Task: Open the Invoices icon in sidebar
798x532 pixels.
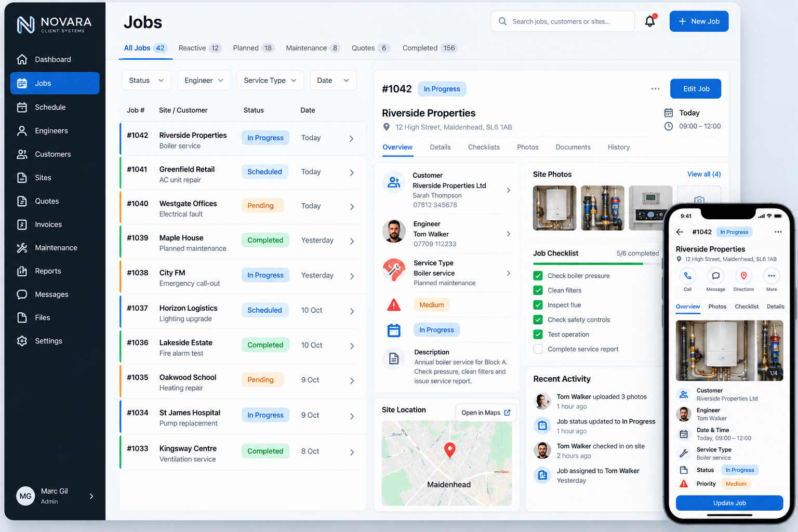Action: tap(22, 224)
